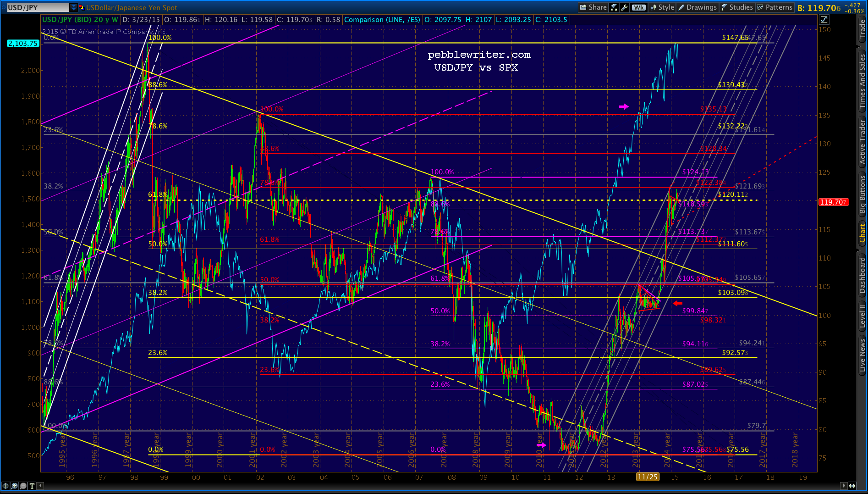Click the $124.13 magenta level label
This screenshot has height=494, width=868.
(695, 172)
